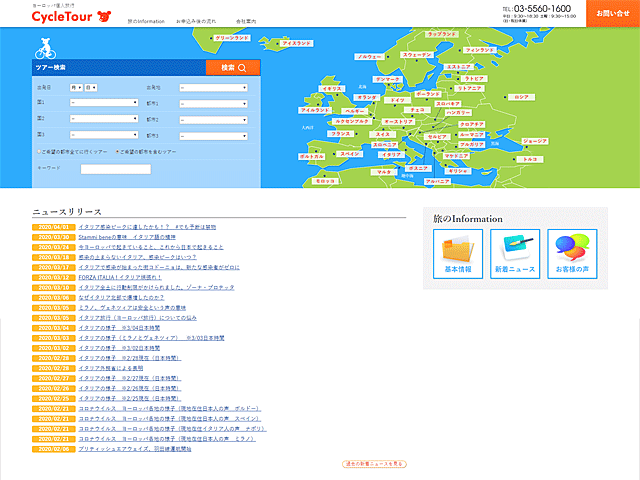Expand the 都市3 city dropdown
Image resolution: width=640 pixels, height=480 pixels.
[212, 133]
